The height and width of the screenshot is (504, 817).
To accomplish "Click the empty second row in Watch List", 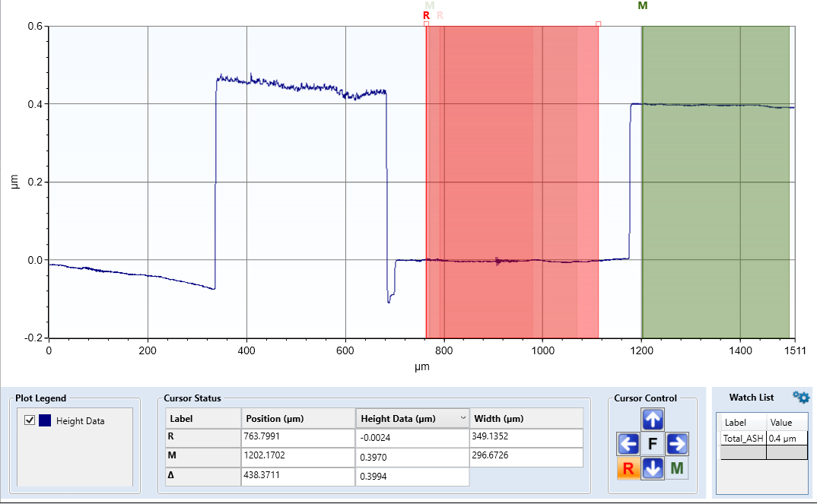I will pyautogui.click(x=764, y=452).
